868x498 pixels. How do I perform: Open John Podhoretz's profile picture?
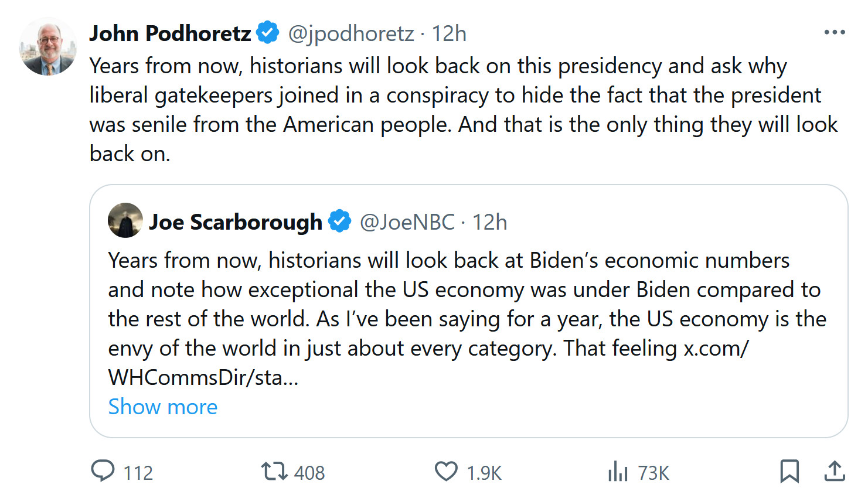pos(48,47)
